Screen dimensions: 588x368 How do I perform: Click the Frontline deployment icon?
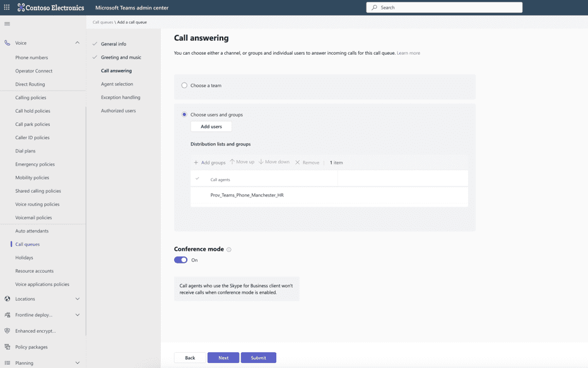tap(7, 315)
